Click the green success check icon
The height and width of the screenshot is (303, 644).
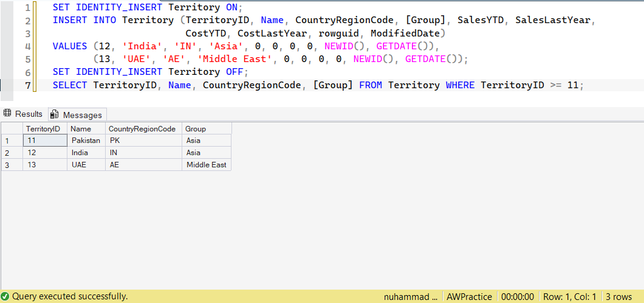[5, 296]
